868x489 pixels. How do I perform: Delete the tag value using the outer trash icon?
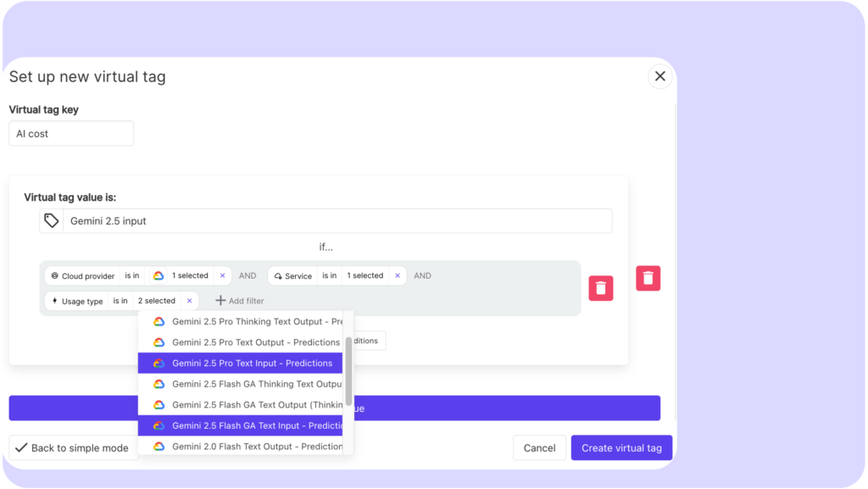648,278
